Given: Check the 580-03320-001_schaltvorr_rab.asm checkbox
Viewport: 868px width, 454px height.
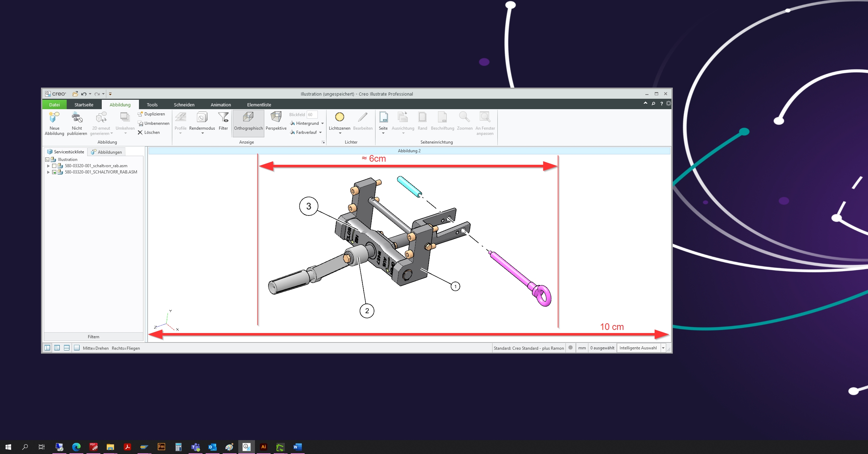Looking at the screenshot, I should [54, 166].
